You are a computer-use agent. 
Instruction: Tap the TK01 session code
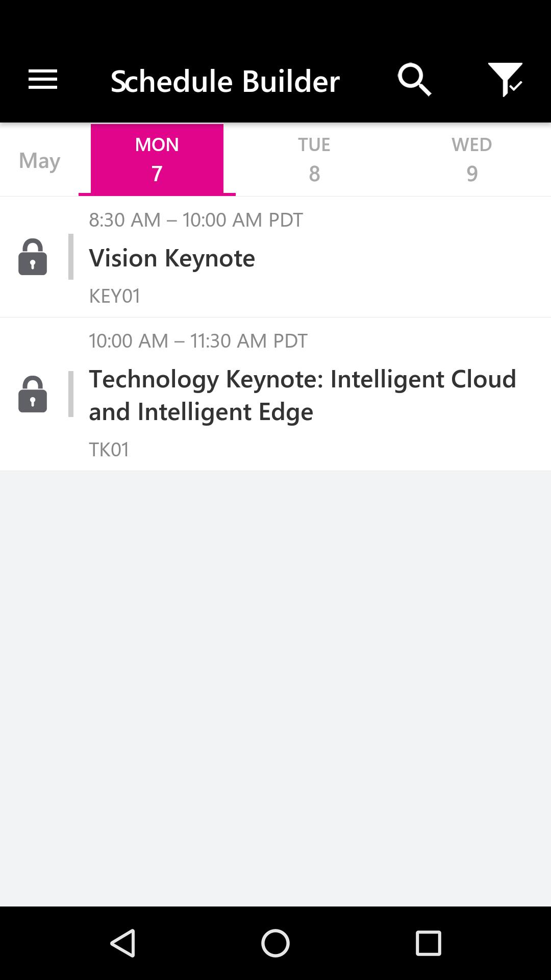tap(109, 450)
